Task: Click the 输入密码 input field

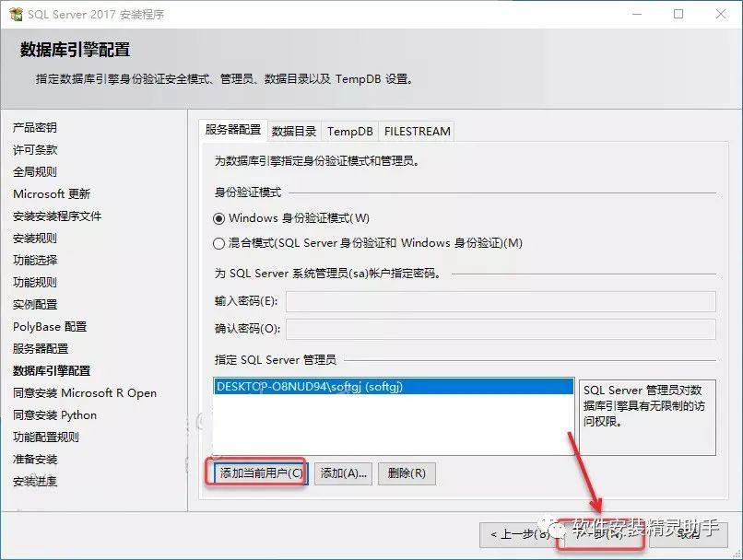Action: [501, 301]
